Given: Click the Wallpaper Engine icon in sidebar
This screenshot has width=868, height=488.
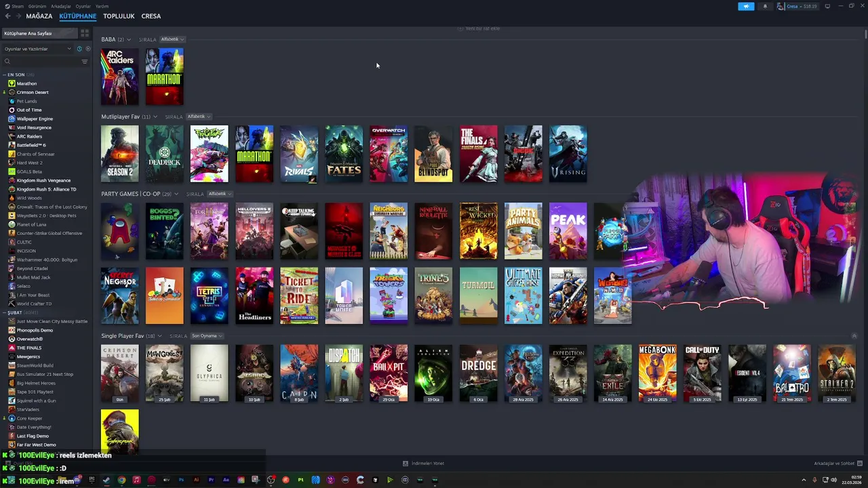Looking at the screenshot, I should click(12, 119).
